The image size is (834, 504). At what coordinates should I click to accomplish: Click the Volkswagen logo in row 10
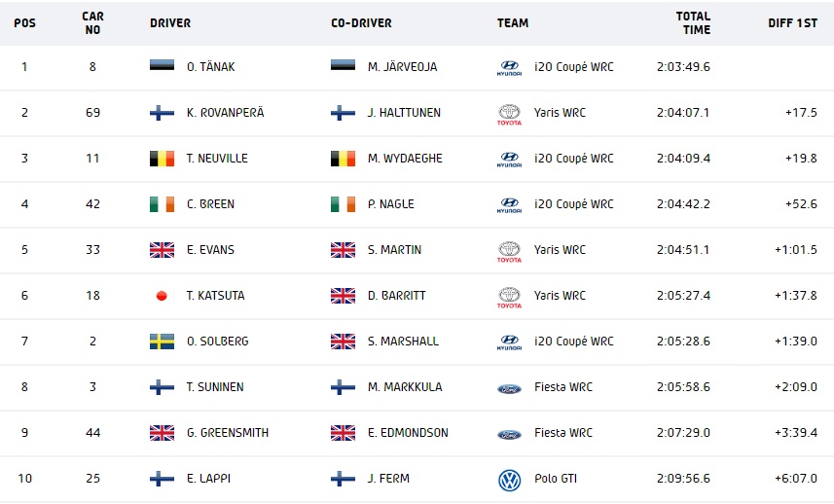509,480
